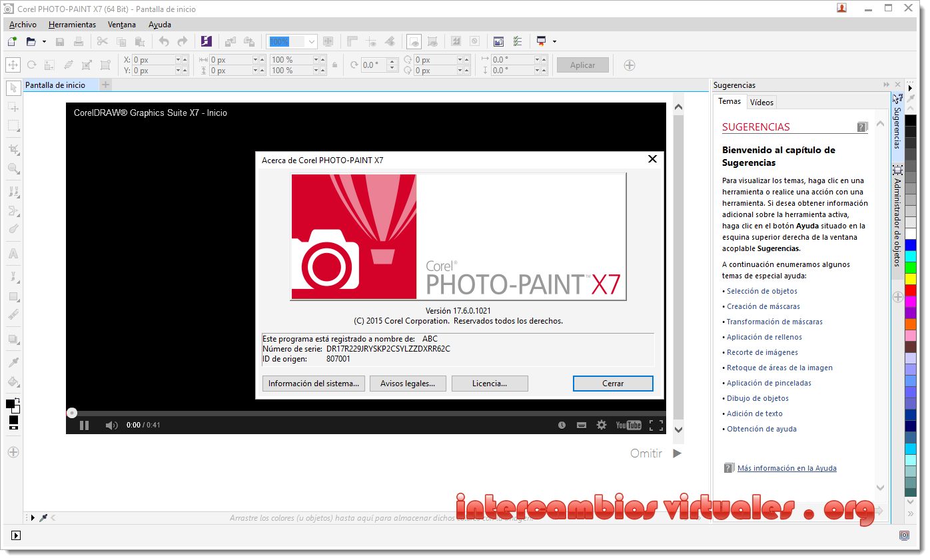Click the Open folder icon

click(x=31, y=41)
